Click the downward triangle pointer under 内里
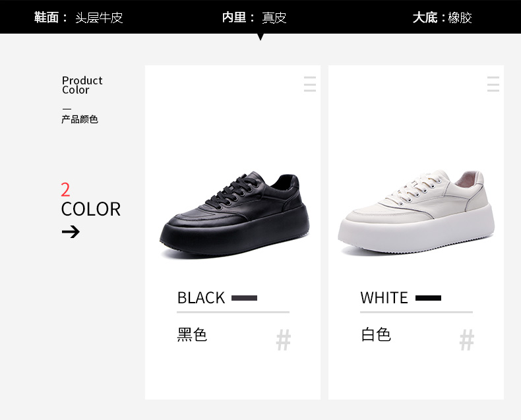 260,37
